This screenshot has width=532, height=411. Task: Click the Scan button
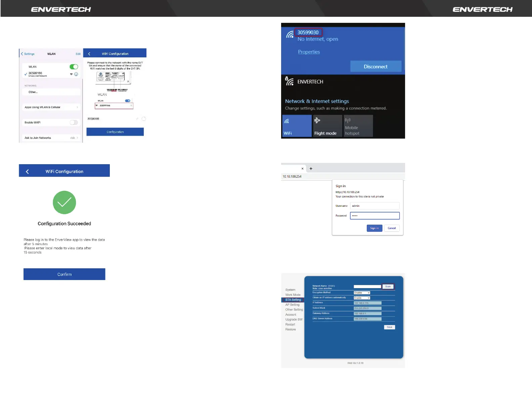(388, 287)
